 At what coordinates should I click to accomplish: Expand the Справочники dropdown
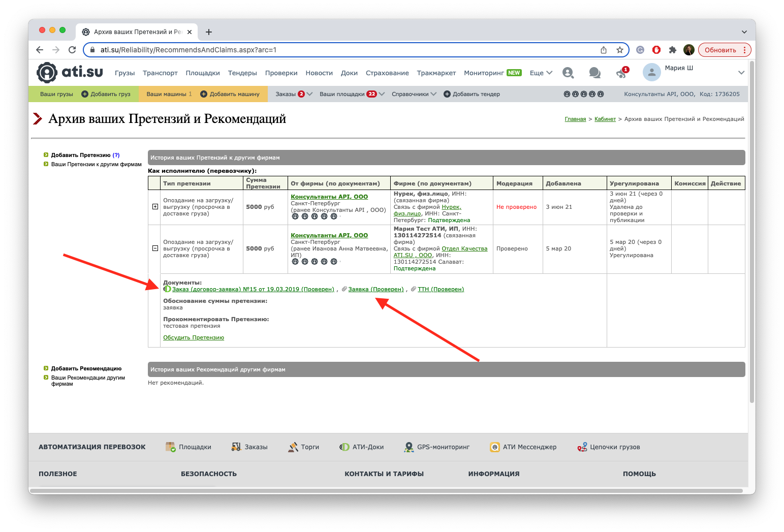414,94
